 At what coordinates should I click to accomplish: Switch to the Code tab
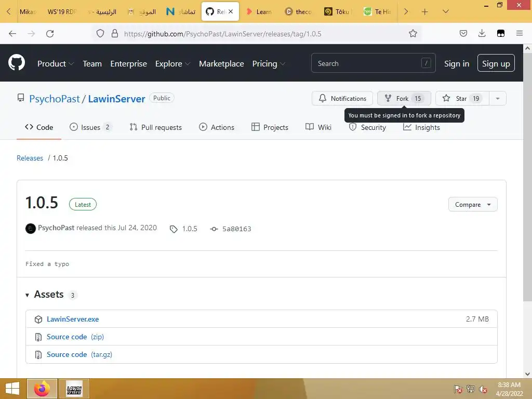click(x=39, y=127)
